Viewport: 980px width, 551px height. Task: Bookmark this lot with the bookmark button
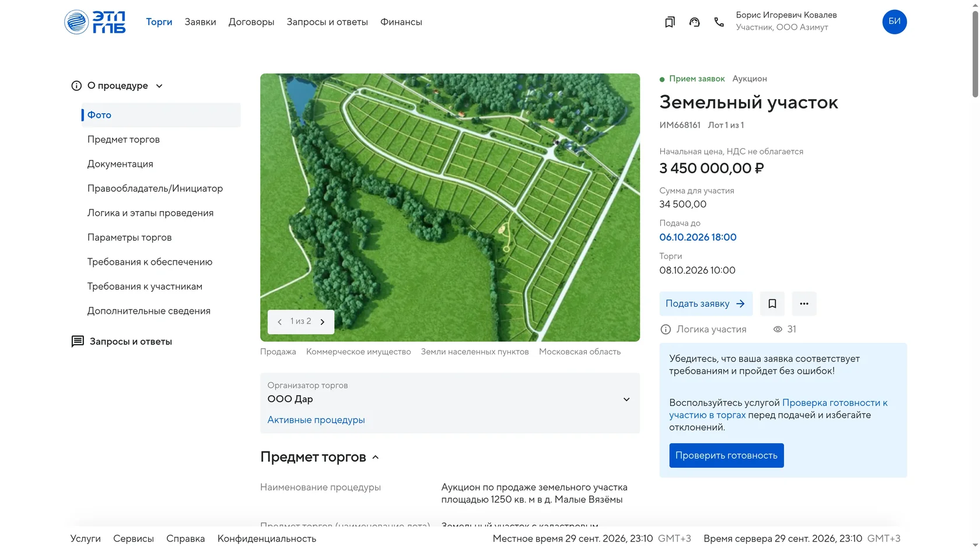[x=772, y=304]
